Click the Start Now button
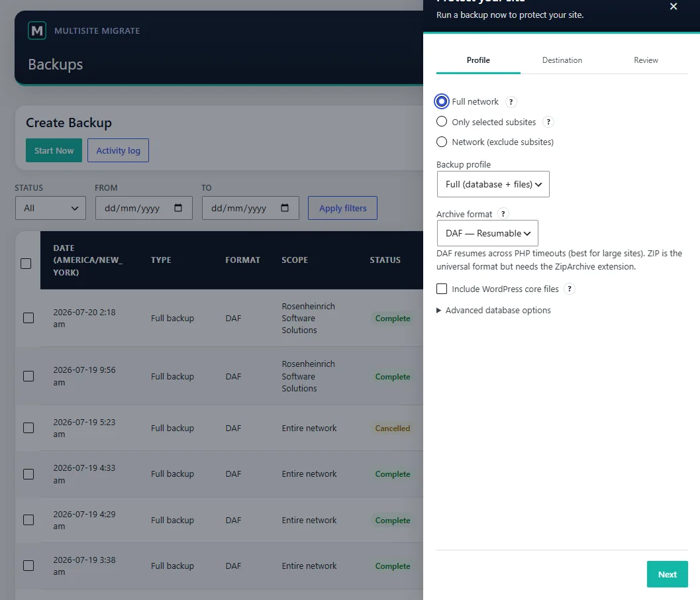The width and height of the screenshot is (700, 600). click(x=54, y=150)
